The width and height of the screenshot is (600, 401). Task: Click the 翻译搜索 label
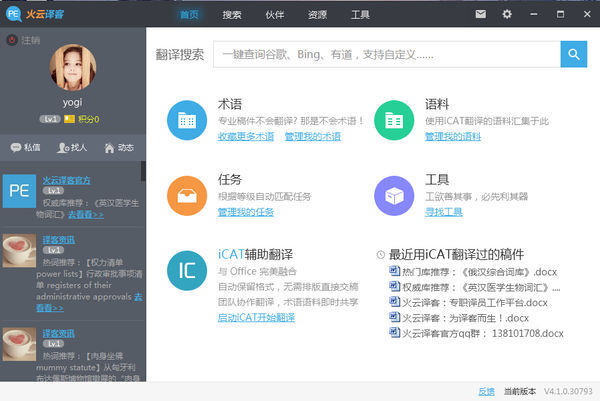click(x=180, y=55)
